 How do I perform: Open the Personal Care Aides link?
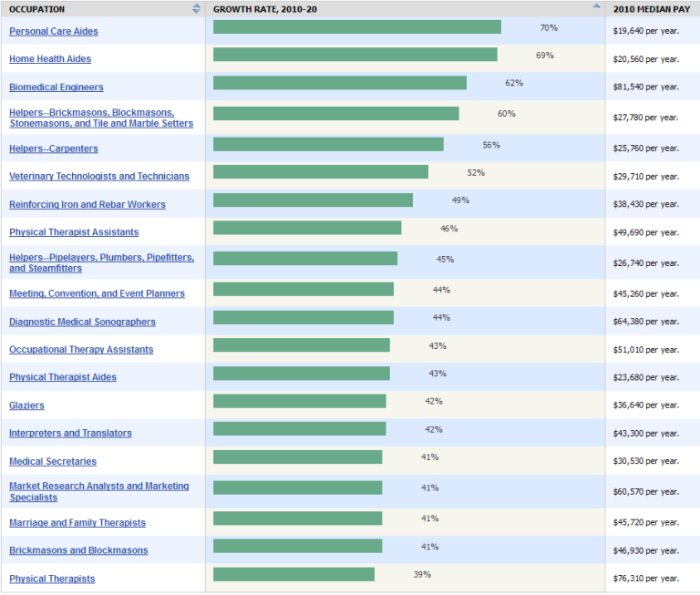[54, 31]
